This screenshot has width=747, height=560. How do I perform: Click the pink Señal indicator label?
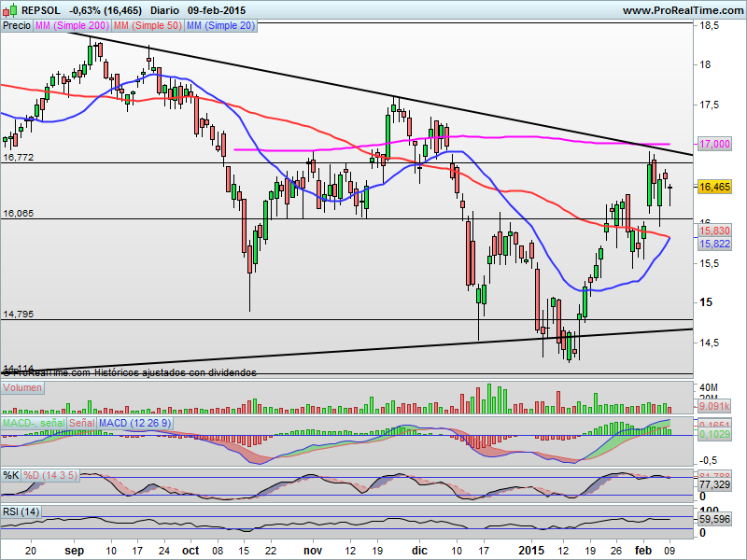pos(82,423)
